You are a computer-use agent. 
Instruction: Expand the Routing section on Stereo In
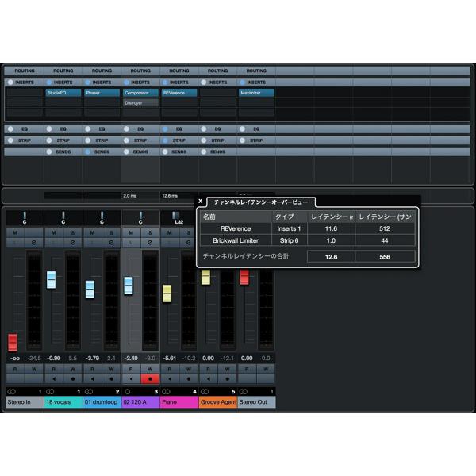[25, 71]
